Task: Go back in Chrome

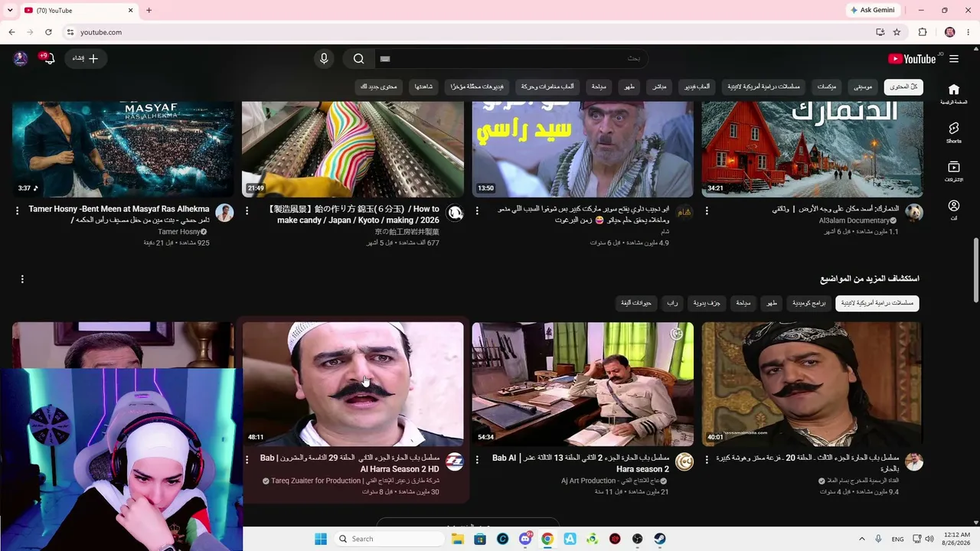Action: click(12, 32)
